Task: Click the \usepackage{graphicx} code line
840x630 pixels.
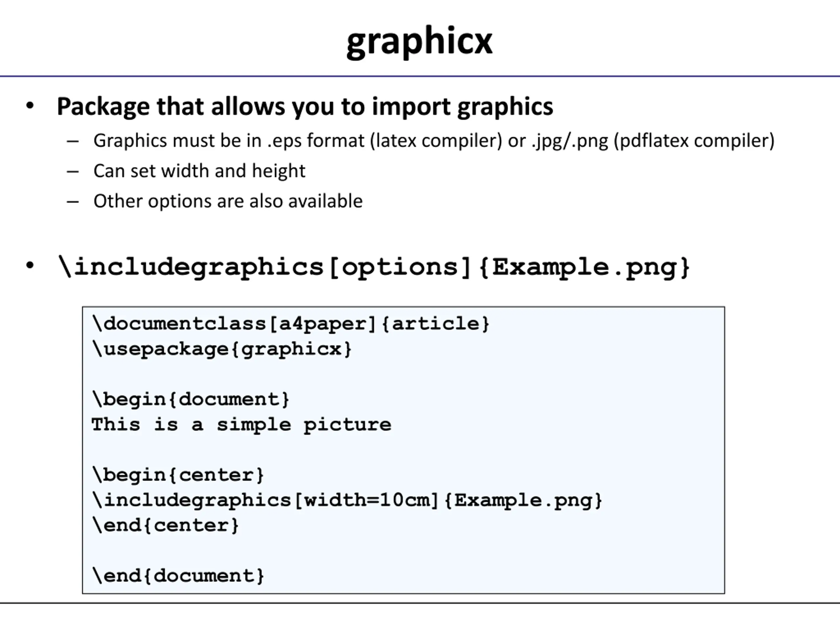Action: pyautogui.click(x=222, y=349)
